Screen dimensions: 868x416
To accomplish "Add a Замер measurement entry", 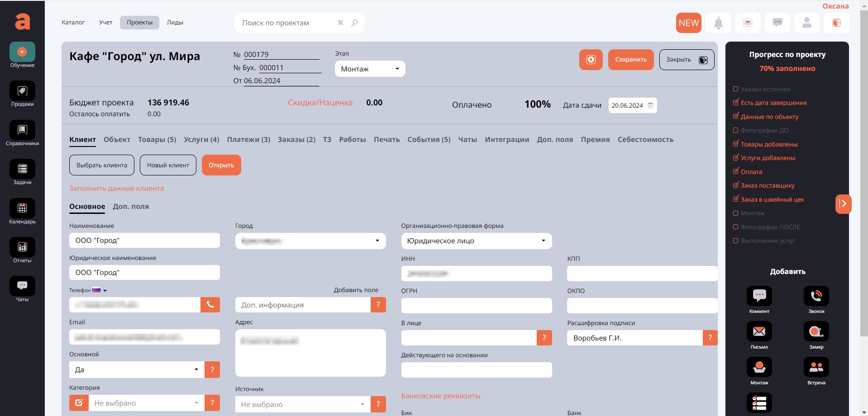I will tap(816, 332).
